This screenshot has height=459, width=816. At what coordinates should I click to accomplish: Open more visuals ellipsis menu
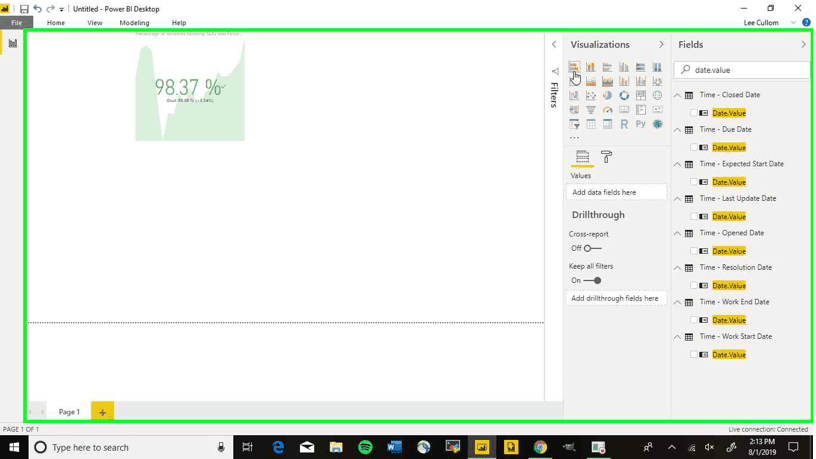574,137
